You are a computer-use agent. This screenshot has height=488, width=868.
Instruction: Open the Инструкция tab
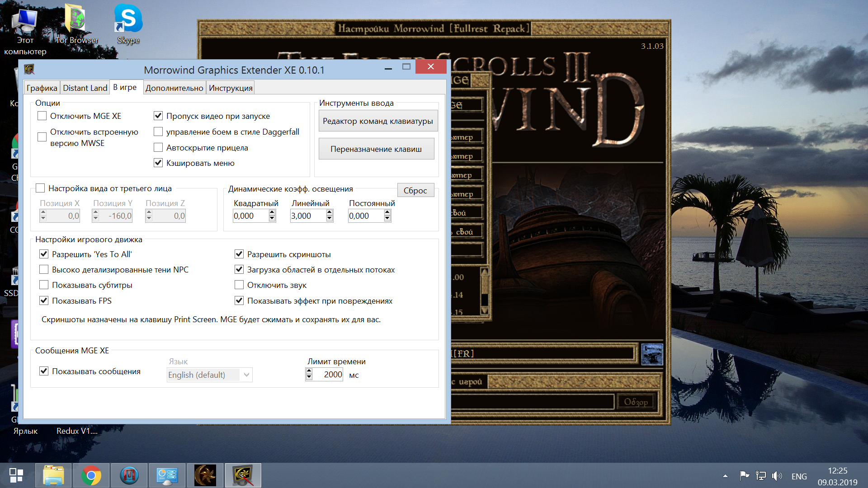pos(231,88)
